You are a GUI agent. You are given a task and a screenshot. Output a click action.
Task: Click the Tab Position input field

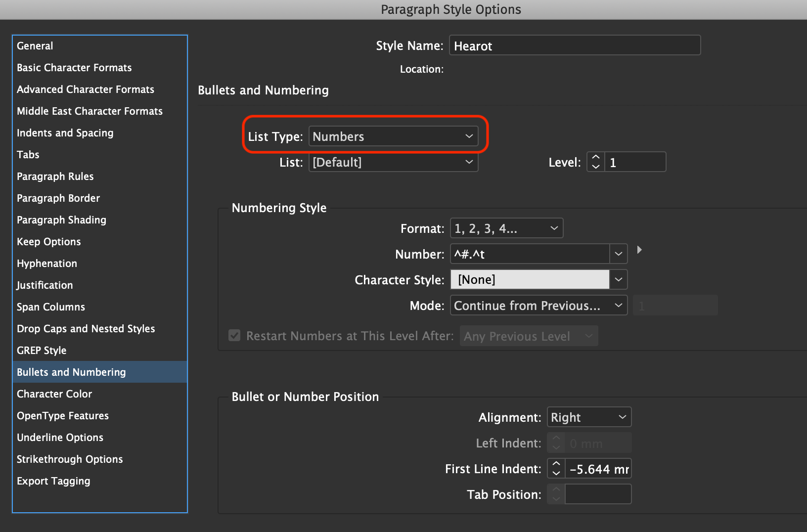click(598, 494)
